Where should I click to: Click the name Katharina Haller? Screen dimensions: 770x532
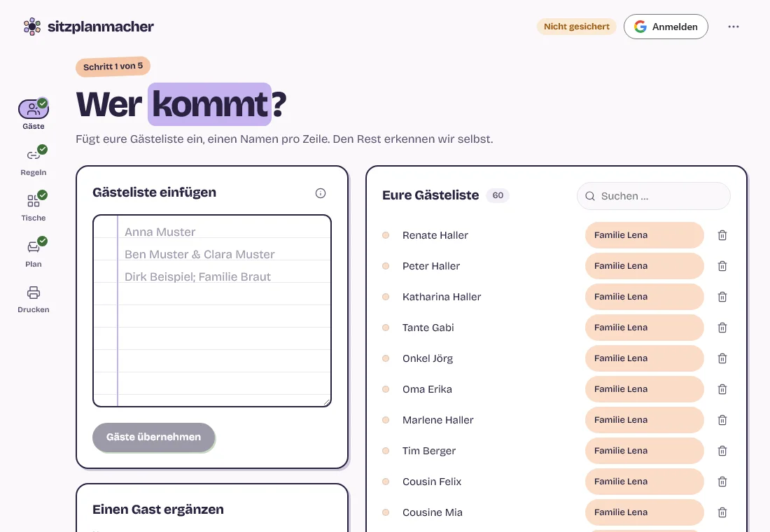tap(442, 297)
